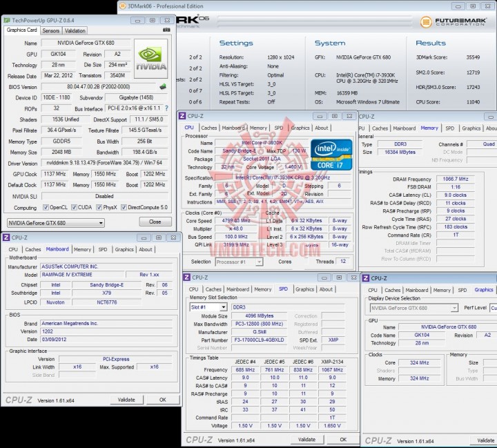
Task: Toggle the PhysX checkbox in GPU-Z
Action: tap(99, 207)
